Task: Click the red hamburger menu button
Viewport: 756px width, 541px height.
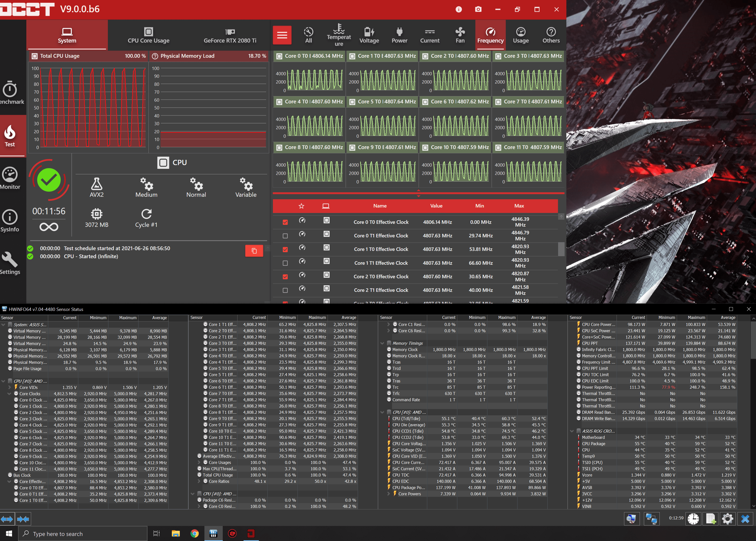Action: point(282,35)
